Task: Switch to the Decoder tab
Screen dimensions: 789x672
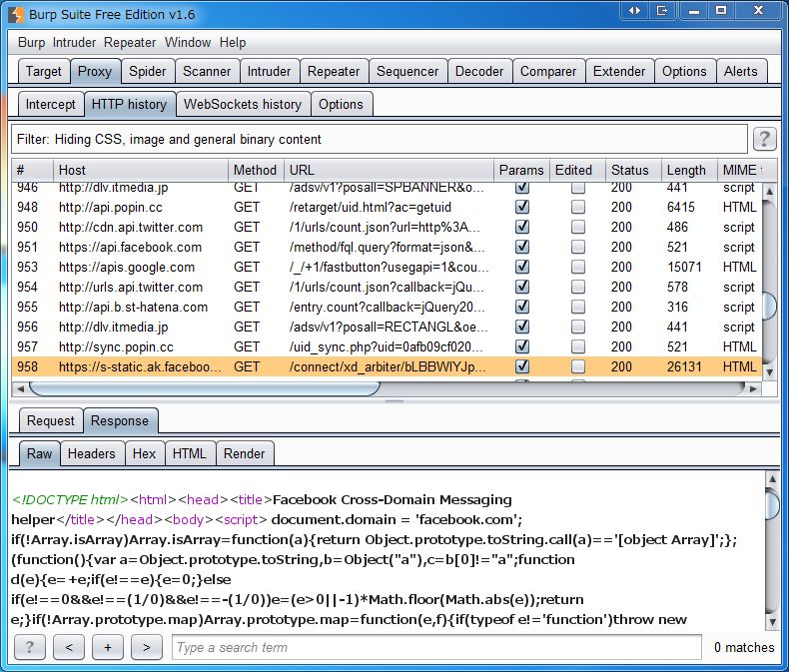Action: [479, 71]
